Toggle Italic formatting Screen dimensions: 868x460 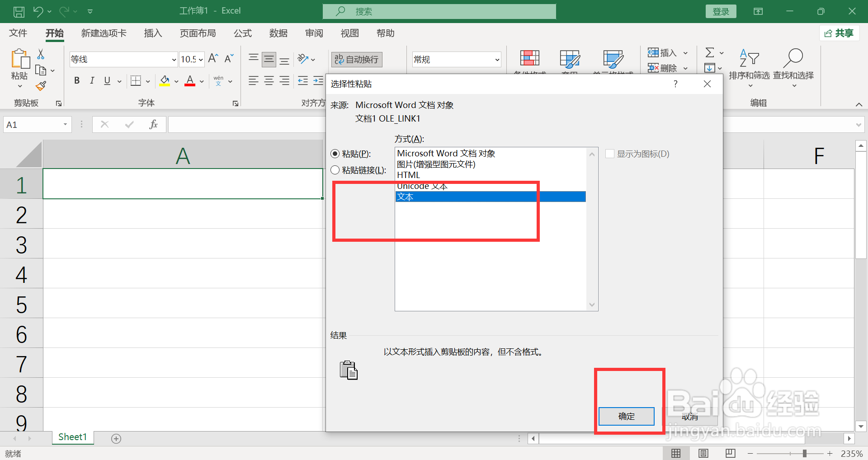coord(92,80)
